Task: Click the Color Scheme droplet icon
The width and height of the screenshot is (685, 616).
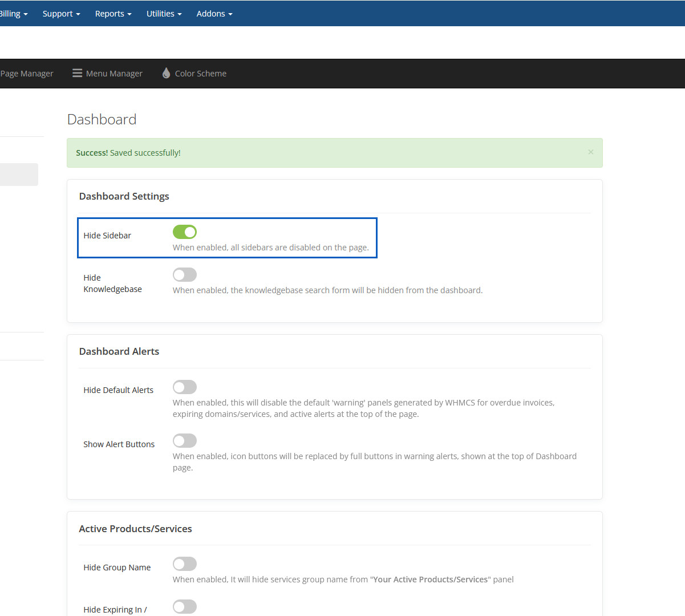Action: click(x=166, y=73)
